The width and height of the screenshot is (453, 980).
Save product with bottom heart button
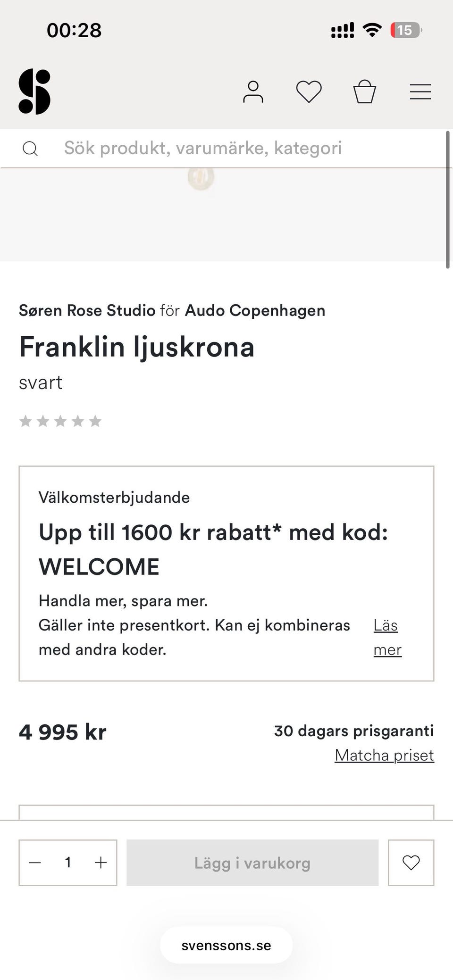tap(411, 863)
